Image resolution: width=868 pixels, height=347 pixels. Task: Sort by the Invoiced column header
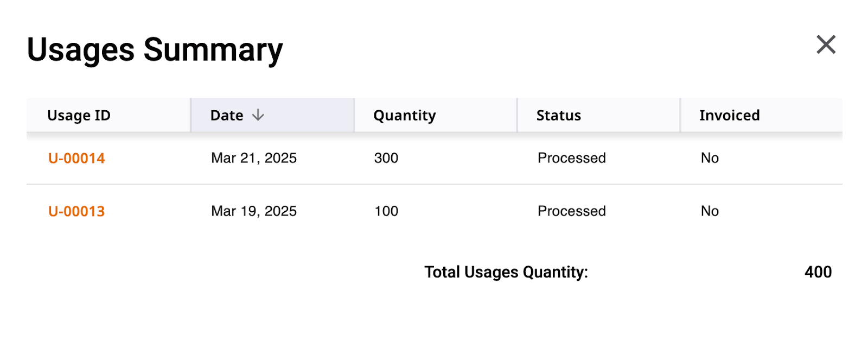coord(762,115)
